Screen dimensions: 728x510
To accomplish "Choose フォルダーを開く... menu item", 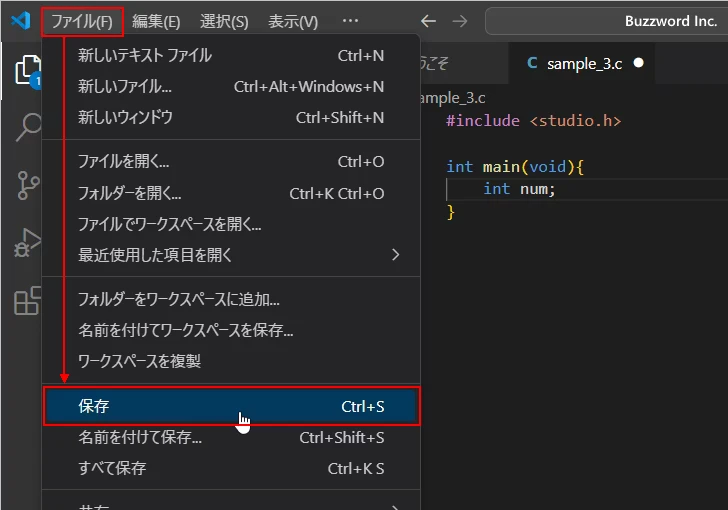I will (231, 193).
